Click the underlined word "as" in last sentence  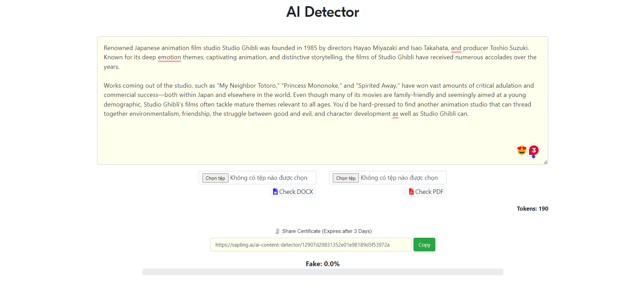coord(395,114)
